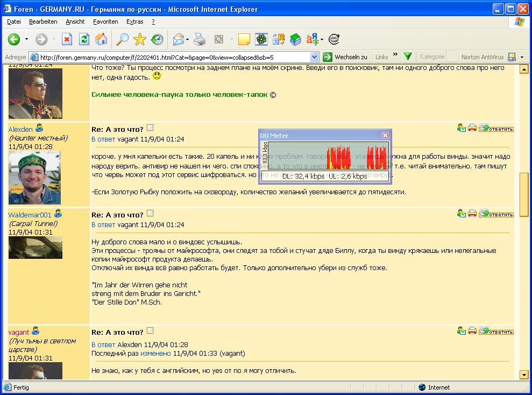The height and width of the screenshot is (395, 532).
Task: Open the Back button history dropdown arrow
Action: click(x=26, y=39)
